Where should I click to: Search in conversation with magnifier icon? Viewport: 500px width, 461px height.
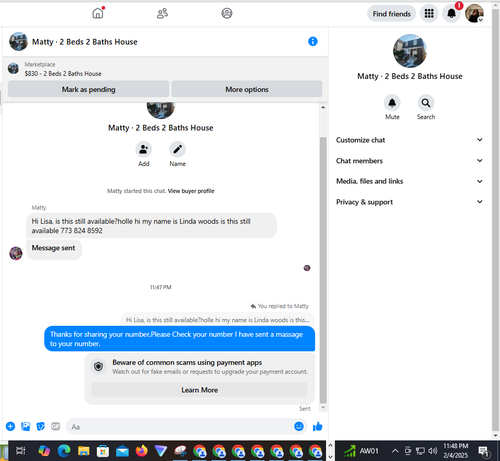point(426,103)
